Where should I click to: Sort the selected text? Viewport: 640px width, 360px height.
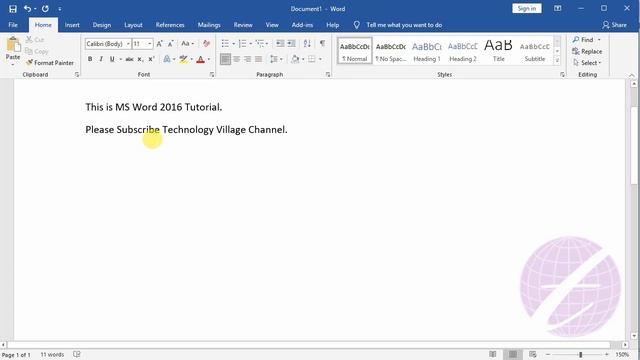(307, 44)
